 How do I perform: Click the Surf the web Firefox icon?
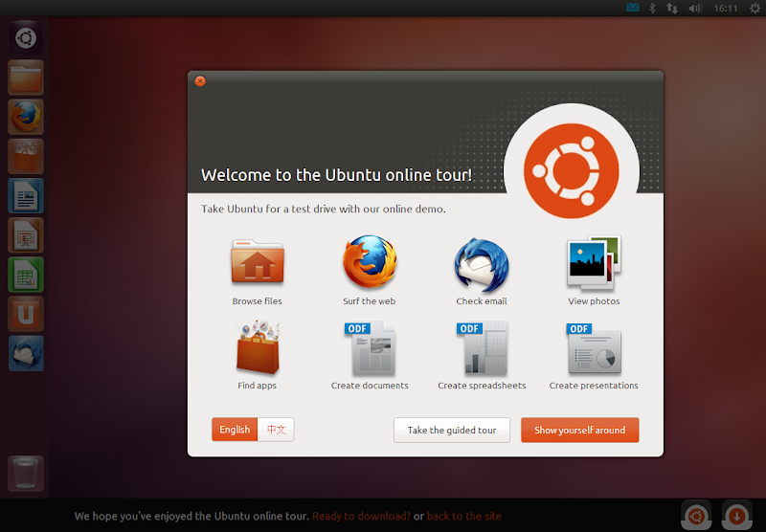pyautogui.click(x=370, y=261)
